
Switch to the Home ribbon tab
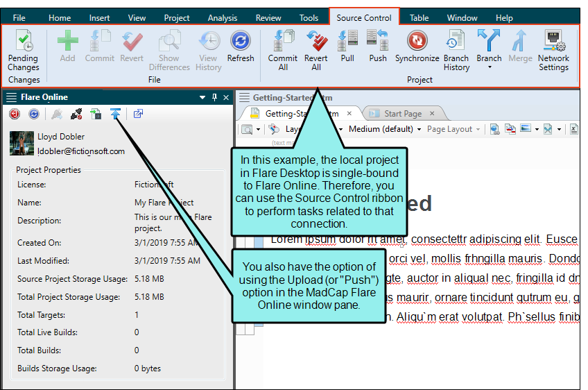[60, 17]
